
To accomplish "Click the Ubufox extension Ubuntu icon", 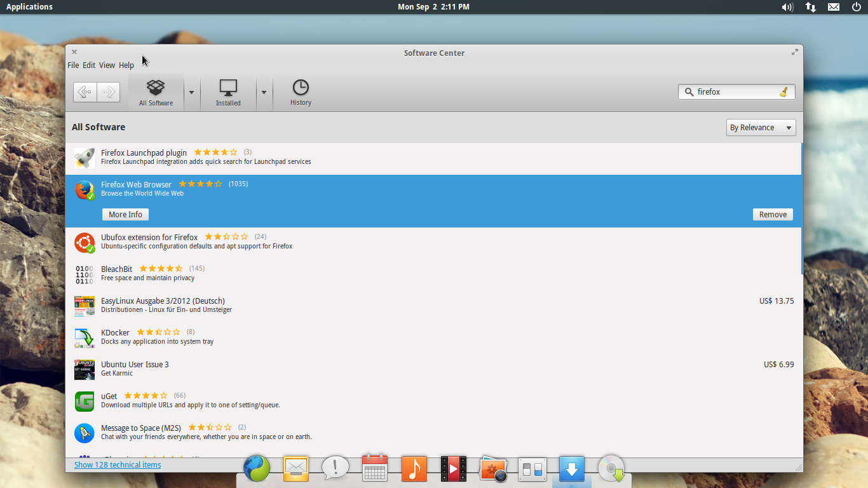I will [85, 243].
